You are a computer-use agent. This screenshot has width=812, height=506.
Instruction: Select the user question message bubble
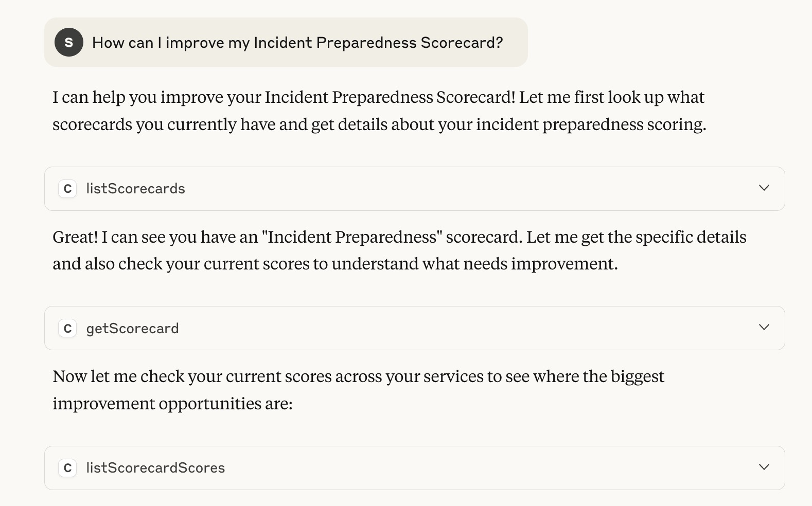click(x=286, y=42)
